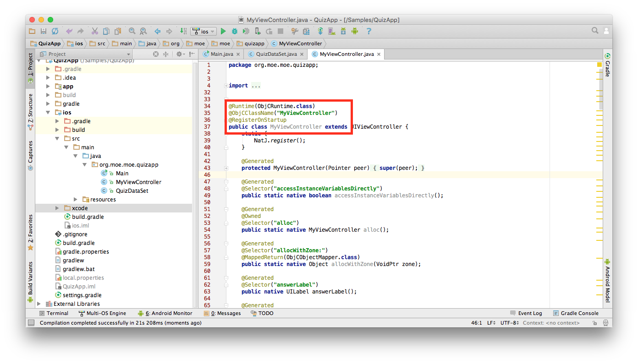Click the Synchronize refresh icon

click(x=55, y=31)
